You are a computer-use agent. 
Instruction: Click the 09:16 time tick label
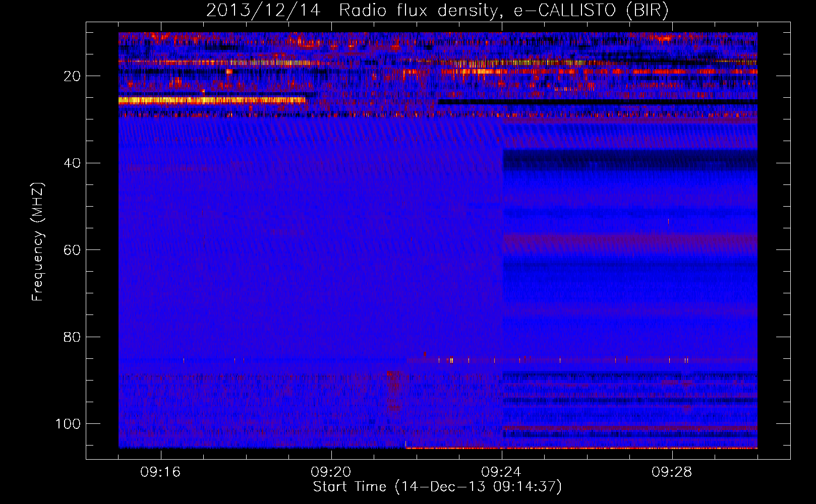160,472
